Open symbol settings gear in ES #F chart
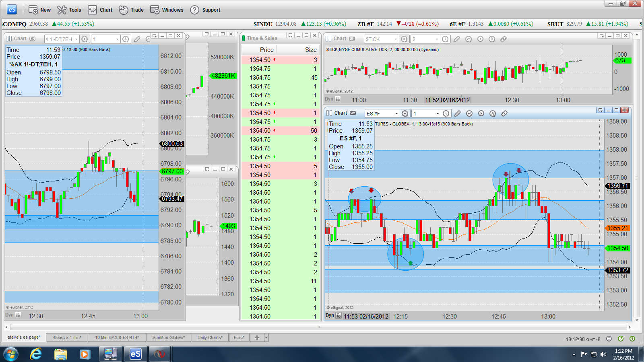This screenshot has width=644, height=362. point(405,113)
